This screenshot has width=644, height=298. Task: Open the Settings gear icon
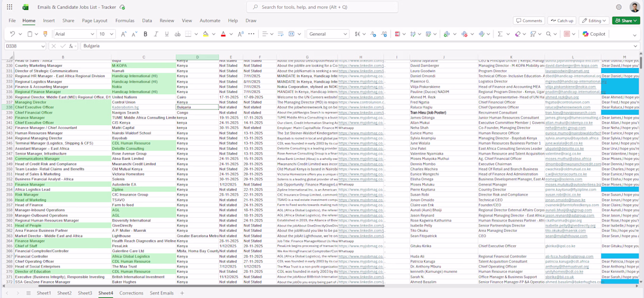619,7
